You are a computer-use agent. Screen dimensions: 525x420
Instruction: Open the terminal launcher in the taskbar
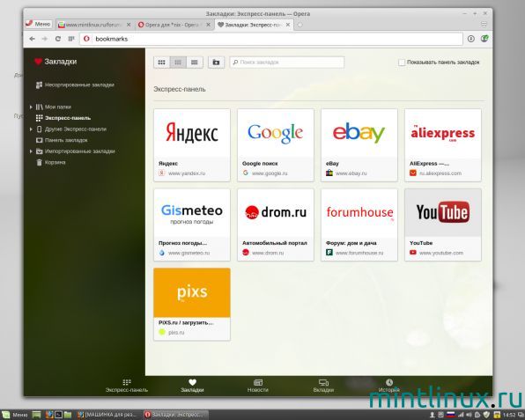(x=58, y=415)
